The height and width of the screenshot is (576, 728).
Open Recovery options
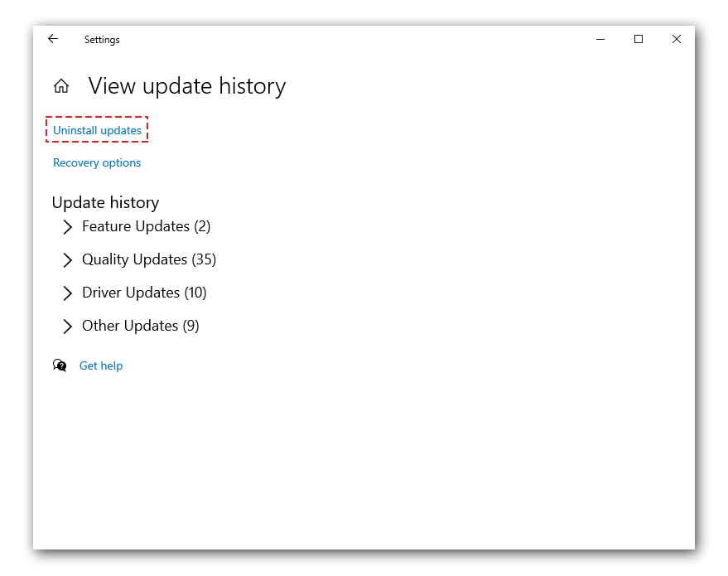(x=96, y=162)
